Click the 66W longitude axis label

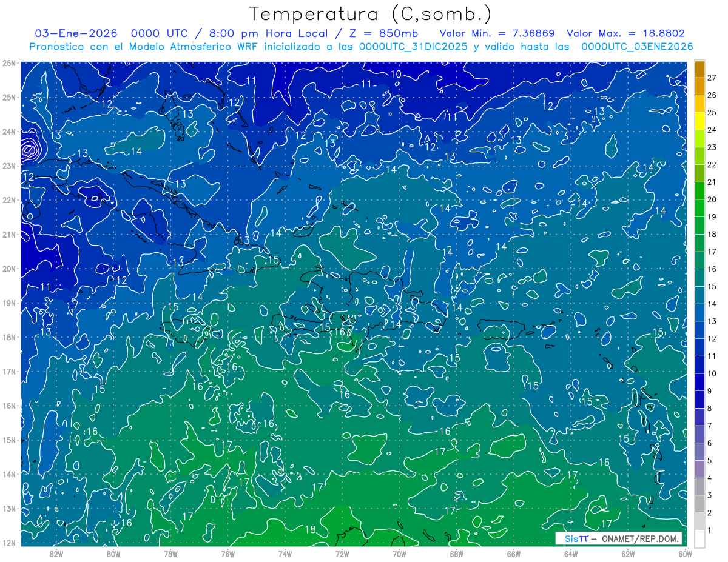point(513,553)
